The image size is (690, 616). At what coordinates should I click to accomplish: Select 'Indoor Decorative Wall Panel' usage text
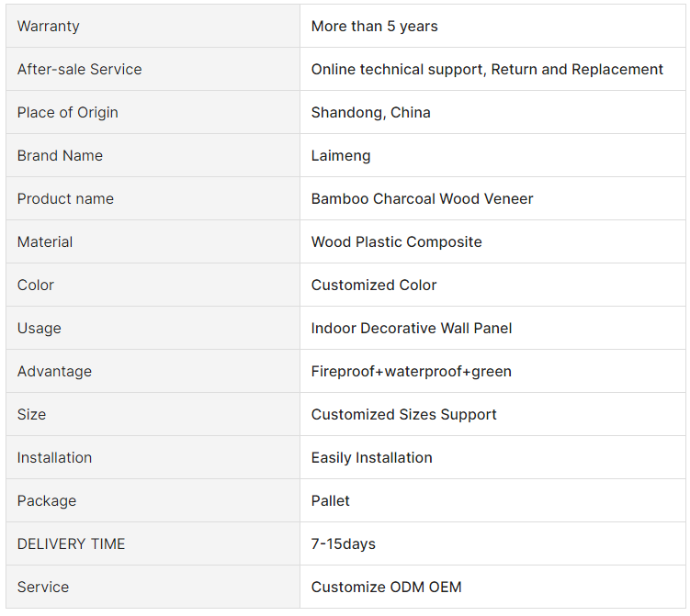[x=412, y=329]
